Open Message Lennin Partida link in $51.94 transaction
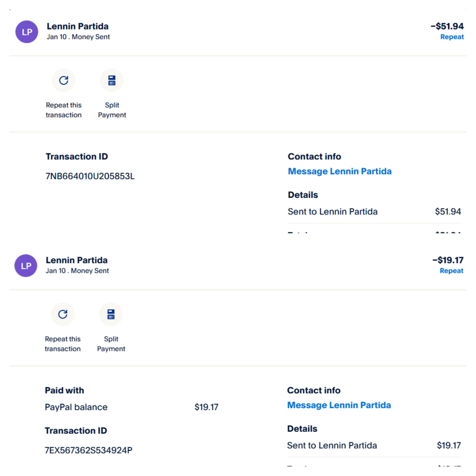 (340, 171)
